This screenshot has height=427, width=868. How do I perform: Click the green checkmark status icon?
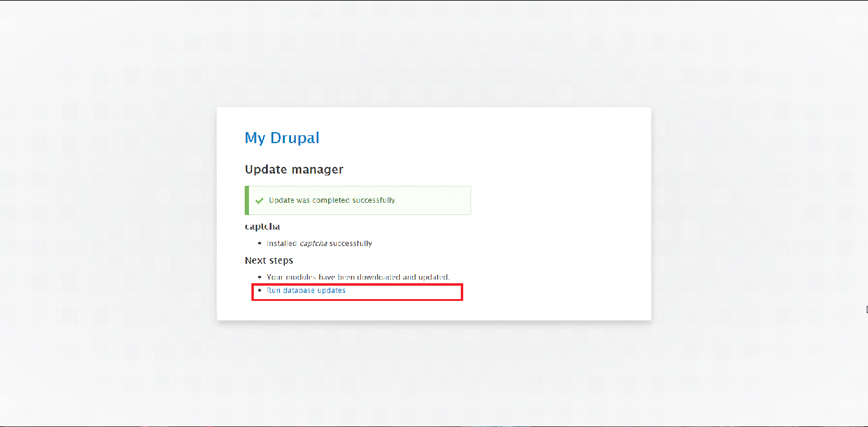(x=259, y=200)
